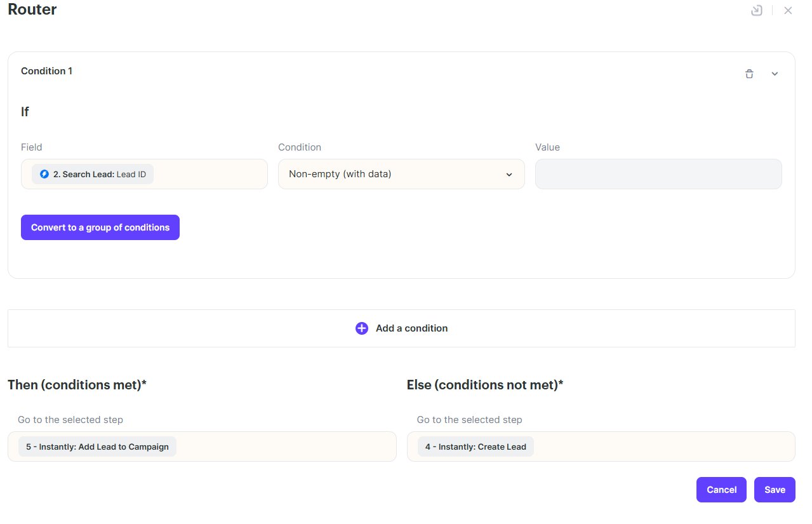Open the Else step selection field
The image size is (812, 524).
tap(601, 447)
